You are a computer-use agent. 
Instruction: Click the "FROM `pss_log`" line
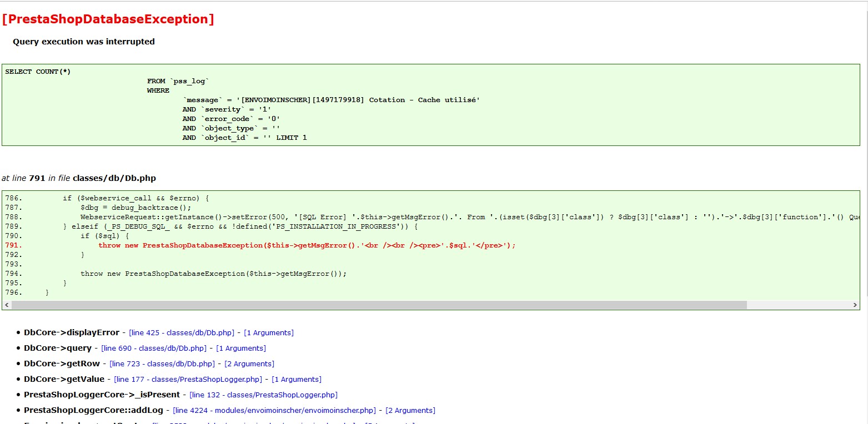[x=178, y=81]
